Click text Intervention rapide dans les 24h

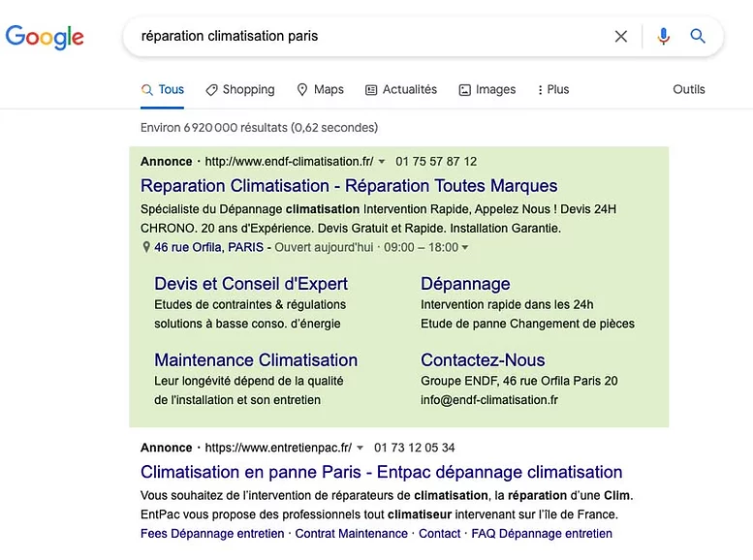(507, 305)
